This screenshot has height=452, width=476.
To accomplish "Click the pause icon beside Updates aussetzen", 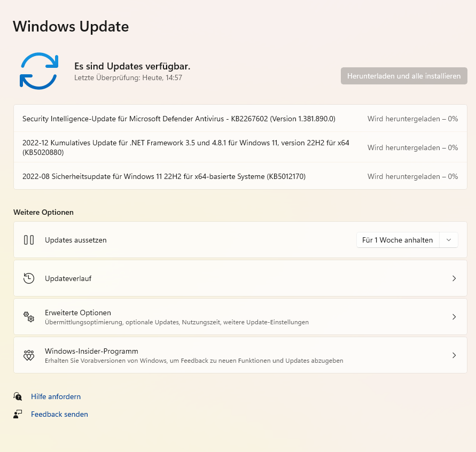I will pyautogui.click(x=29, y=240).
